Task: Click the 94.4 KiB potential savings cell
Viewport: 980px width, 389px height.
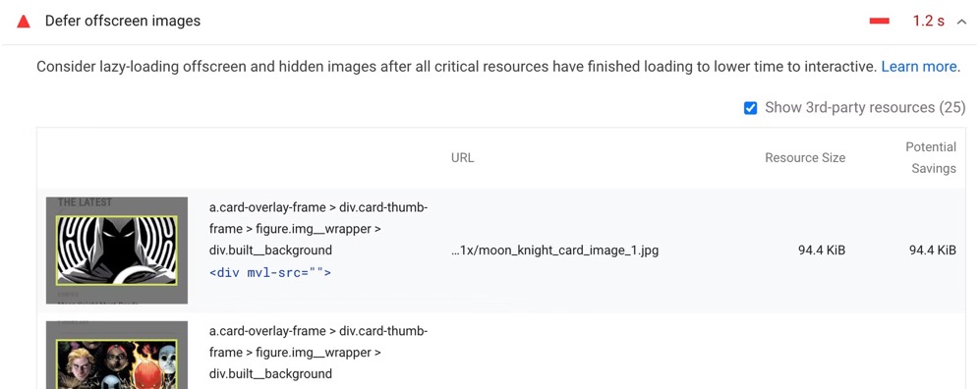Action: pos(933,250)
